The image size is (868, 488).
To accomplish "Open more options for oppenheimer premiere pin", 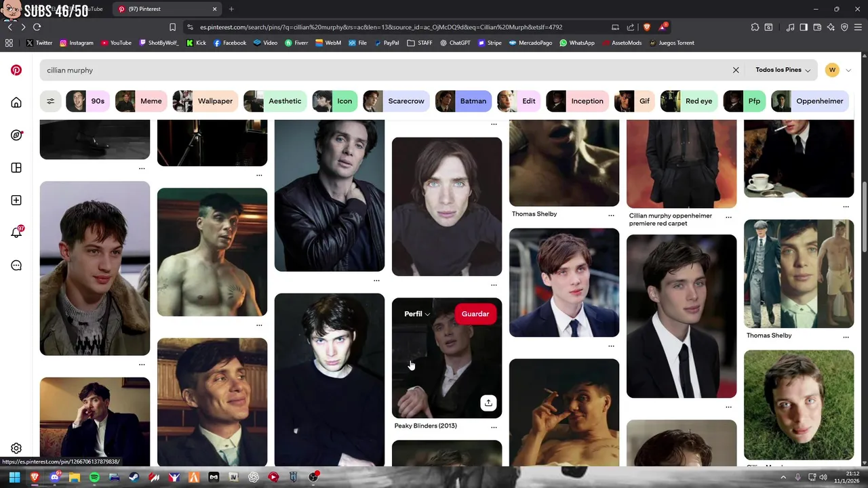I will (728, 218).
